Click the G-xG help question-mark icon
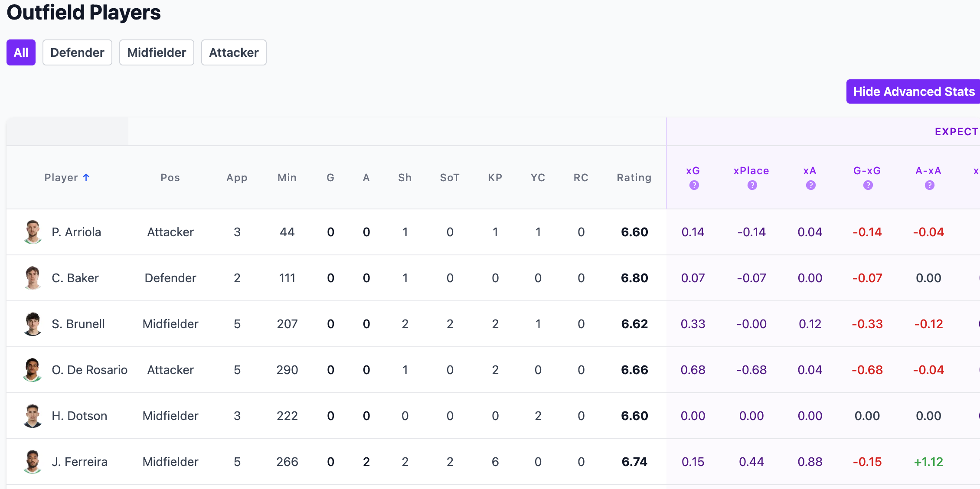Viewport: 980px width, 489px height. tap(868, 186)
